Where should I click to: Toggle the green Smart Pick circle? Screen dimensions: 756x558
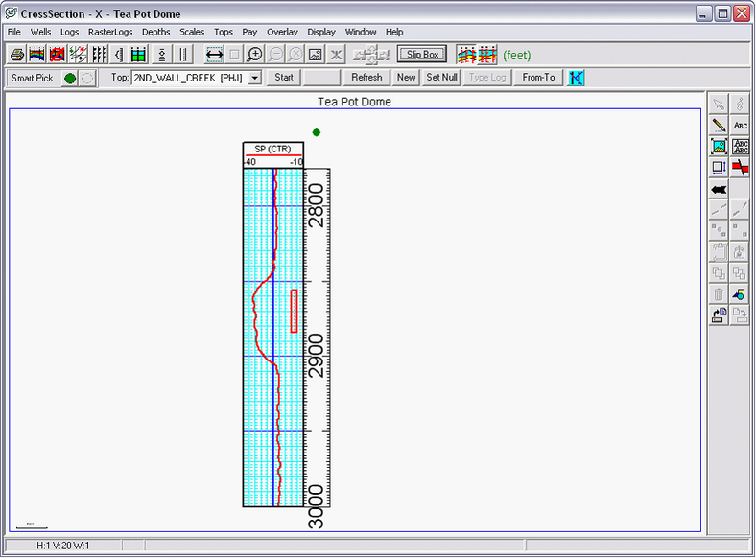70,78
